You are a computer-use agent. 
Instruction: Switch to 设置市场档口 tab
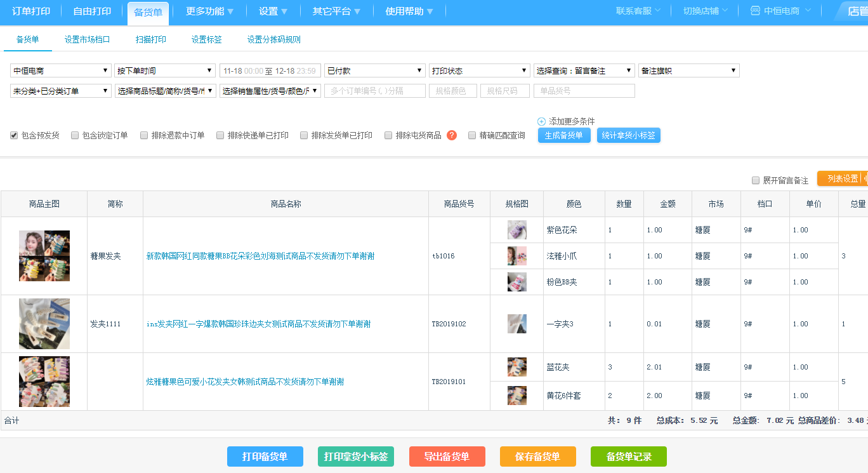(x=88, y=39)
